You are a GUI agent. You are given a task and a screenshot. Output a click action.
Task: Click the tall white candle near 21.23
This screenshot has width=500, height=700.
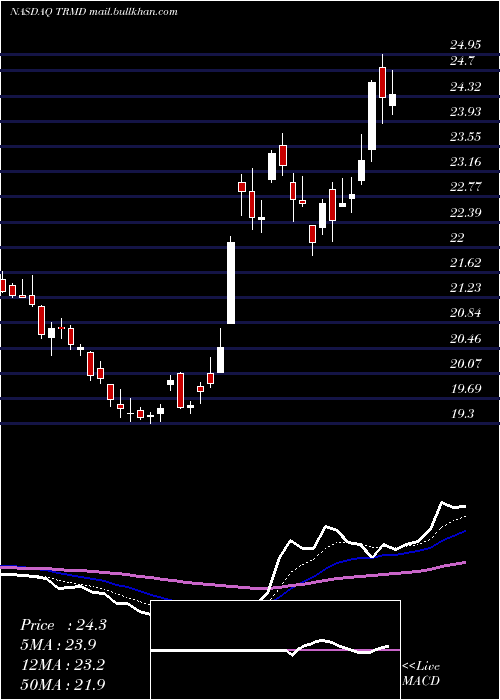pyautogui.click(x=231, y=283)
